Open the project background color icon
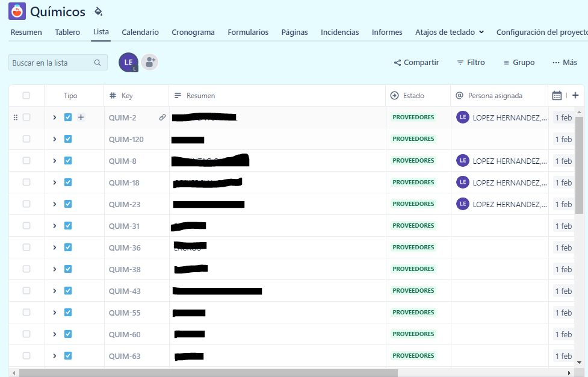Image resolution: width=588 pixels, height=377 pixels. coord(98,11)
